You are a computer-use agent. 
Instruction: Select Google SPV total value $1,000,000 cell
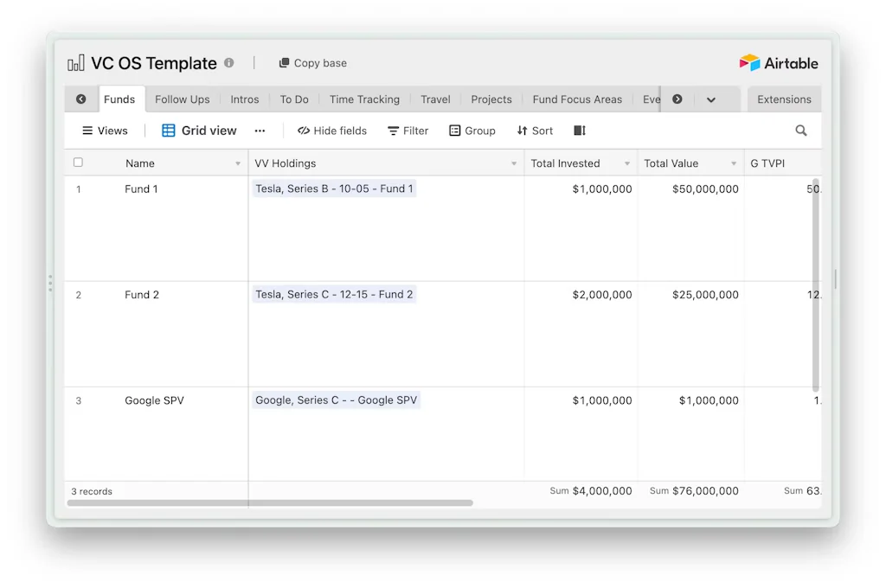pos(691,434)
